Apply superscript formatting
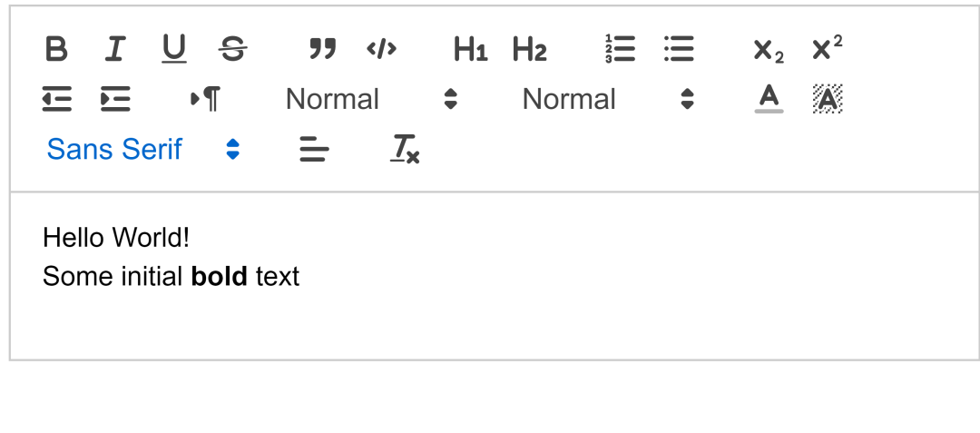 coord(827,48)
